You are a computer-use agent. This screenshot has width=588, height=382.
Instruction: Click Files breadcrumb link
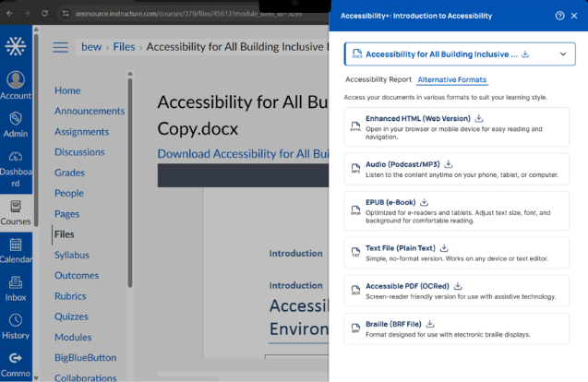click(124, 47)
